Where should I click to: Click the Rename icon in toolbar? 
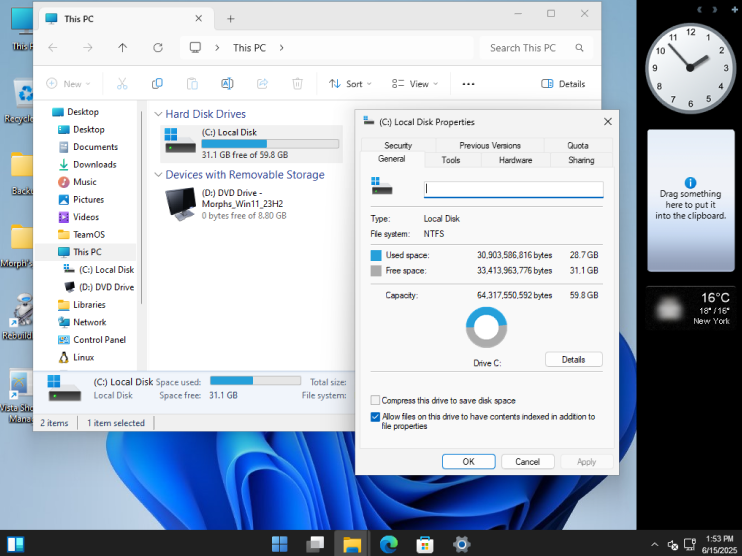pyautogui.click(x=227, y=84)
